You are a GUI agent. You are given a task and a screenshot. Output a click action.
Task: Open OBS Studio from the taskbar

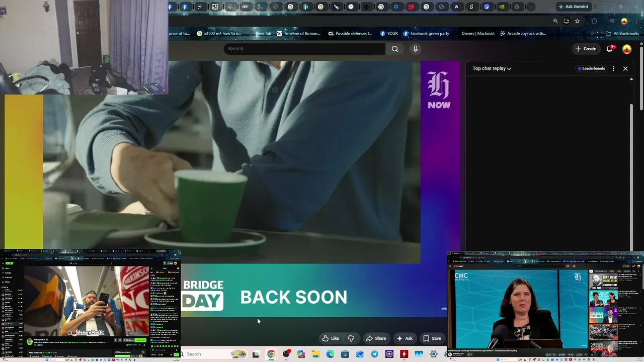pos(286,354)
